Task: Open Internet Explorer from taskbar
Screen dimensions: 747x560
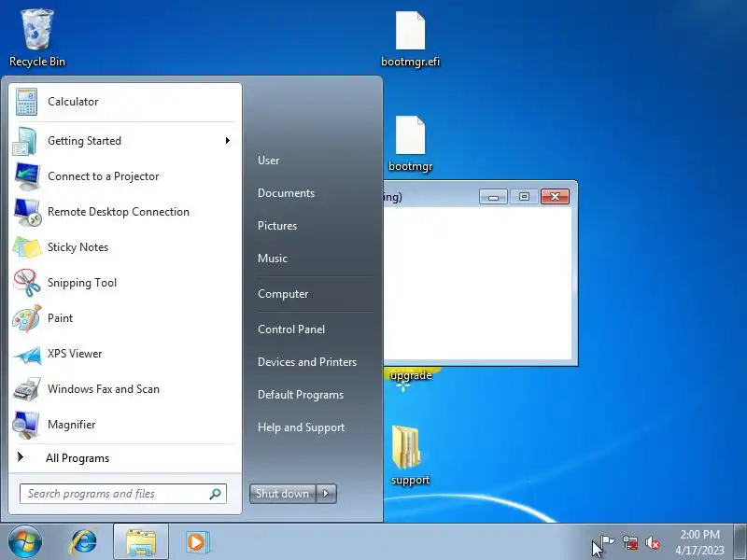Action: [83, 542]
